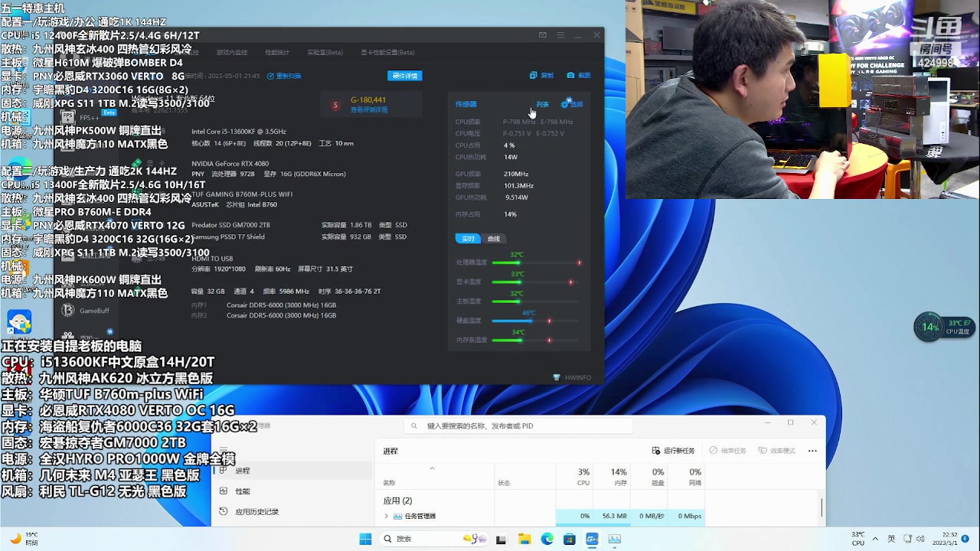Click the Intel Core i5-13600KF text
This screenshot has width=980, height=551.
point(239,132)
